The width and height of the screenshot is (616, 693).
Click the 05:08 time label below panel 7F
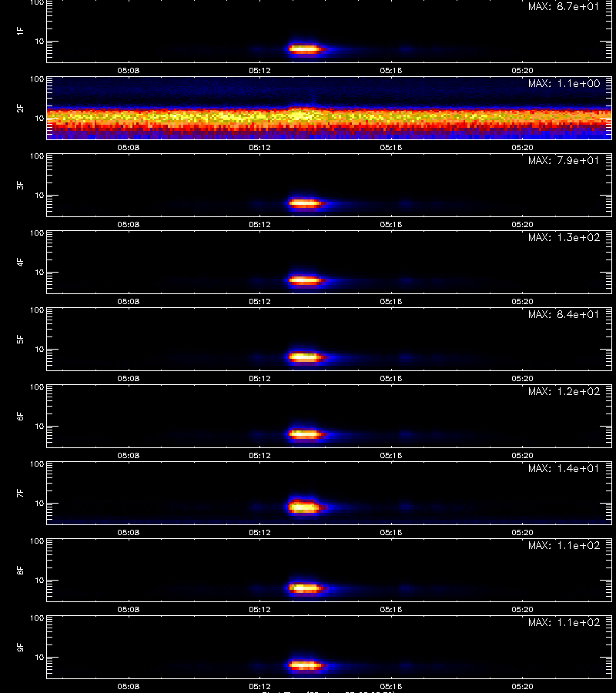pos(128,533)
